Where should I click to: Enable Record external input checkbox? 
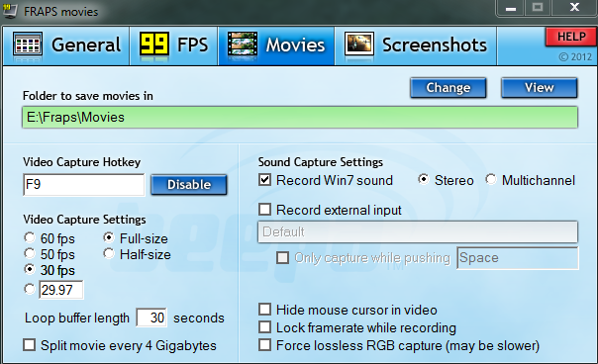(x=264, y=210)
